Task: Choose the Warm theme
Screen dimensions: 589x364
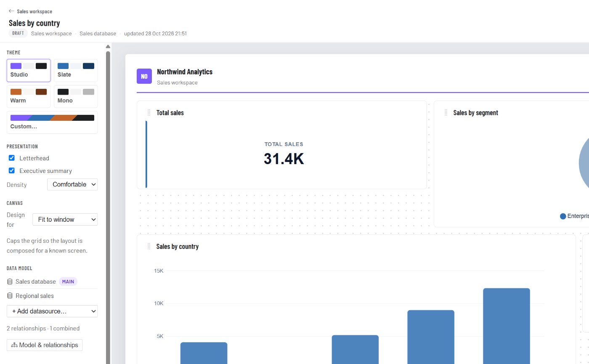Action: tap(29, 96)
